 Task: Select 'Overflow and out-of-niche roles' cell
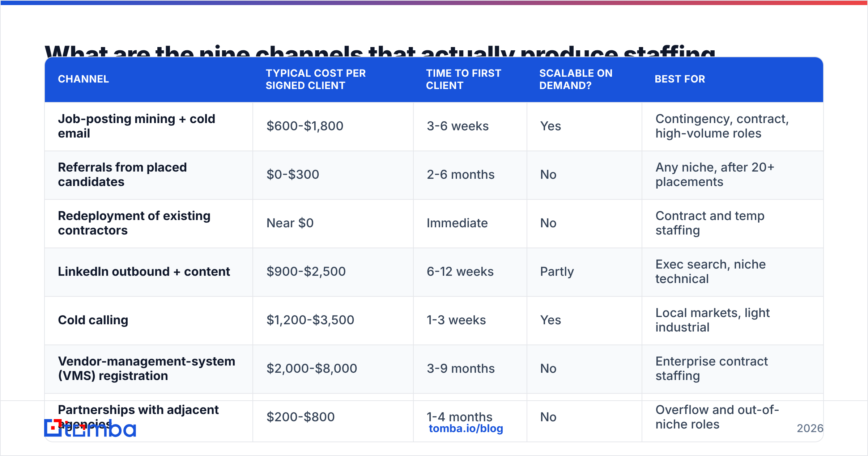pos(732,417)
